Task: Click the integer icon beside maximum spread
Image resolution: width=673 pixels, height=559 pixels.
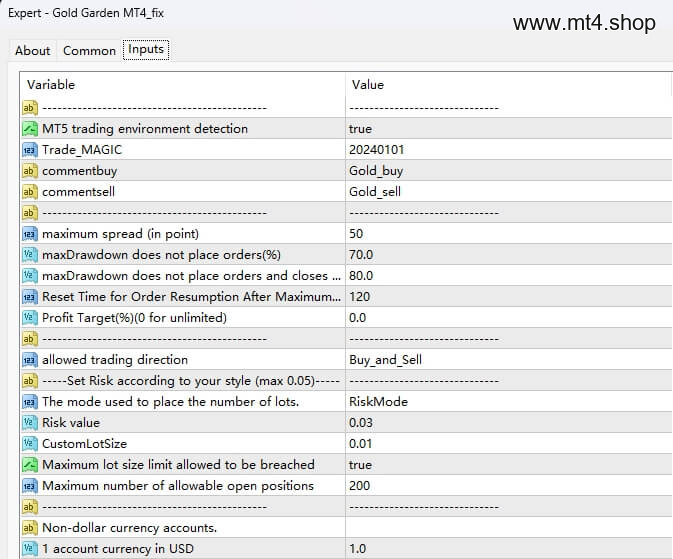Action: coord(30,234)
